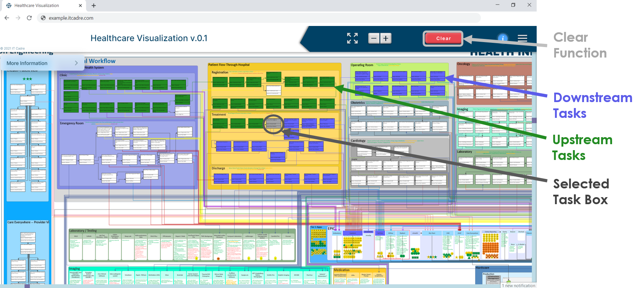
Task: Click the Treatment section label
Action: (219, 114)
